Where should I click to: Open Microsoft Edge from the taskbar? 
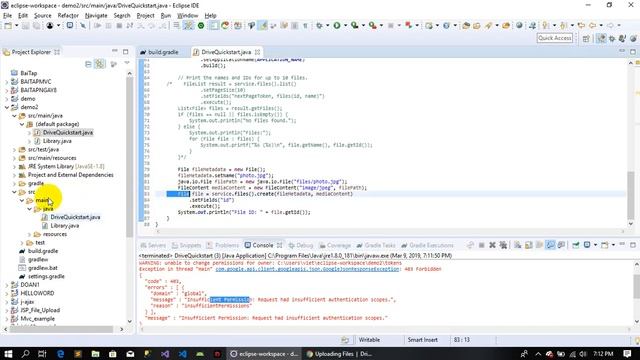coord(60,353)
